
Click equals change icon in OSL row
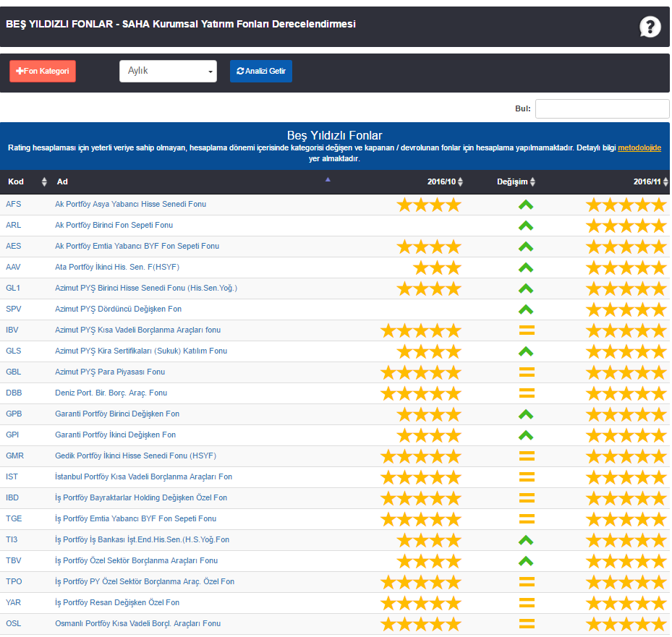[527, 624]
